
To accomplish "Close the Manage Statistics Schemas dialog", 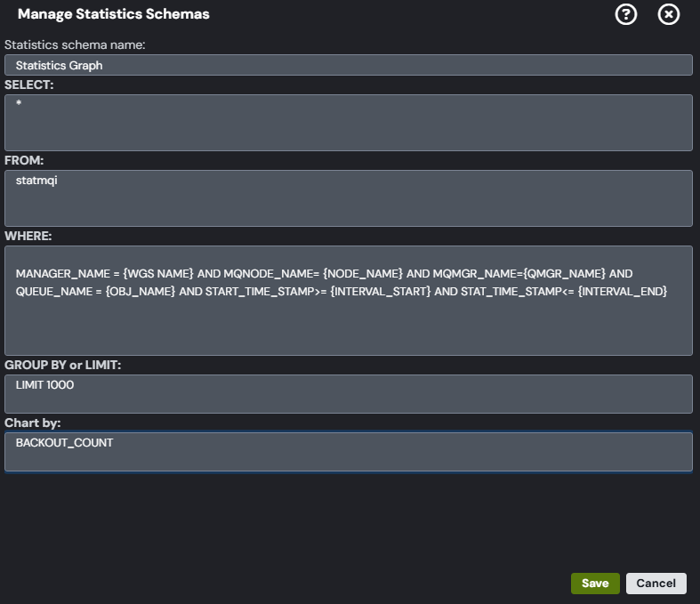I will click(668, 14).
